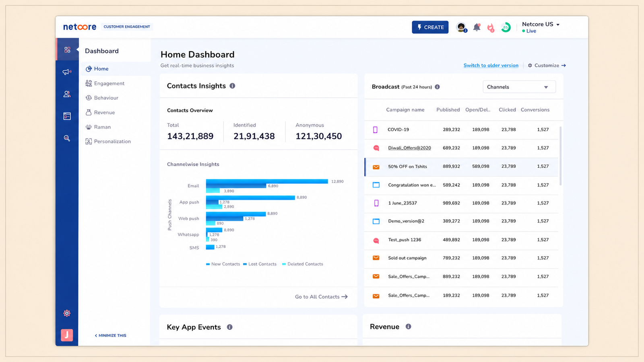This screenshot has width=644, height=362.
Task: Click the Conversions column header
Action: 535,110
